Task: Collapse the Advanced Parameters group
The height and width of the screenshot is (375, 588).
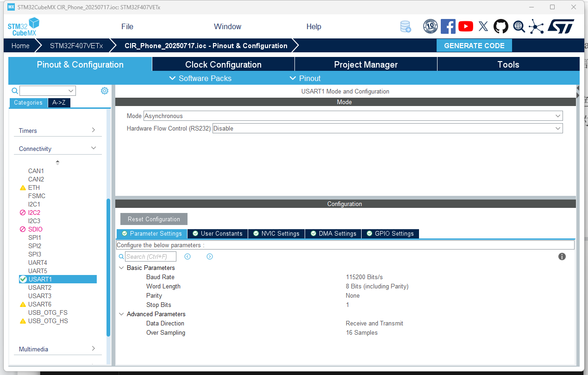Action: pos(122,314)
